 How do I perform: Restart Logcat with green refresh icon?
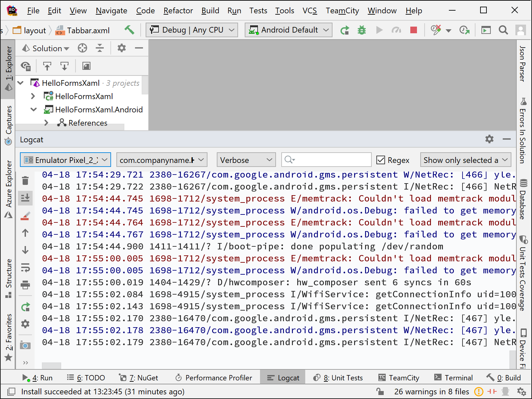(x=25, y=307)
